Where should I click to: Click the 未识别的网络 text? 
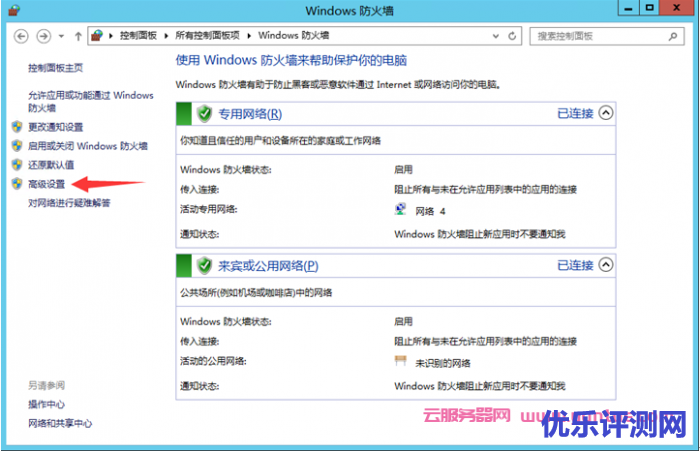(x=443, y=363)
